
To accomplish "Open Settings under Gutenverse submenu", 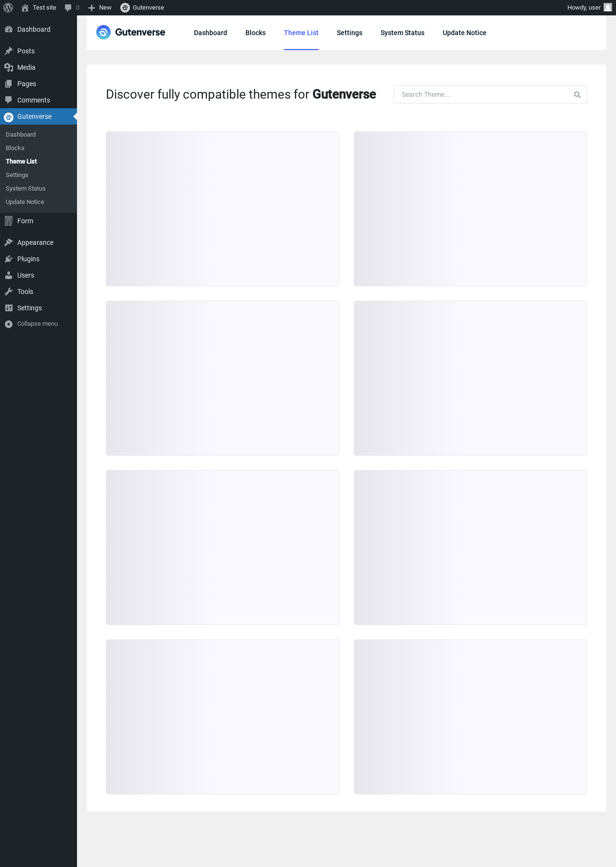I will [x=17, y=175].
